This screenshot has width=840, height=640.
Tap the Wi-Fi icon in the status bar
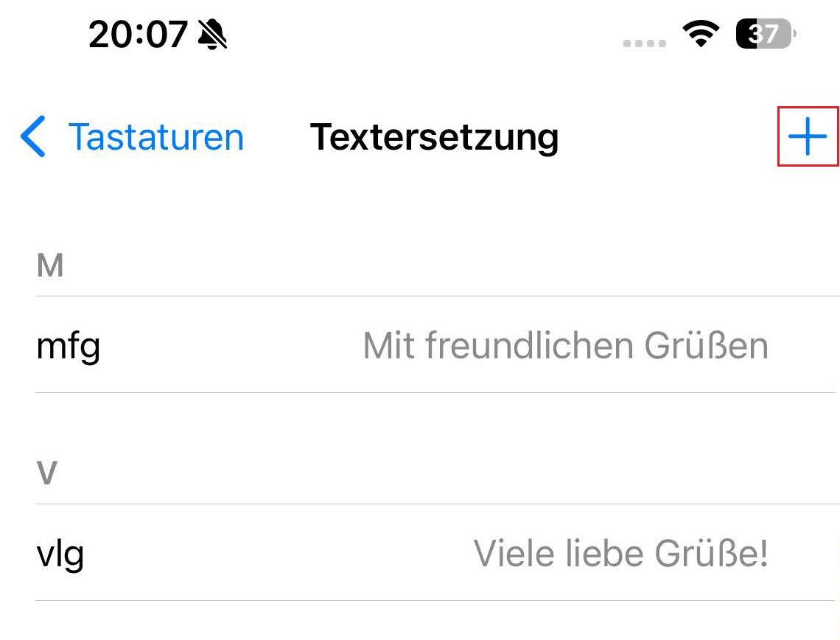pyautogui.click(x=700, y=33)
